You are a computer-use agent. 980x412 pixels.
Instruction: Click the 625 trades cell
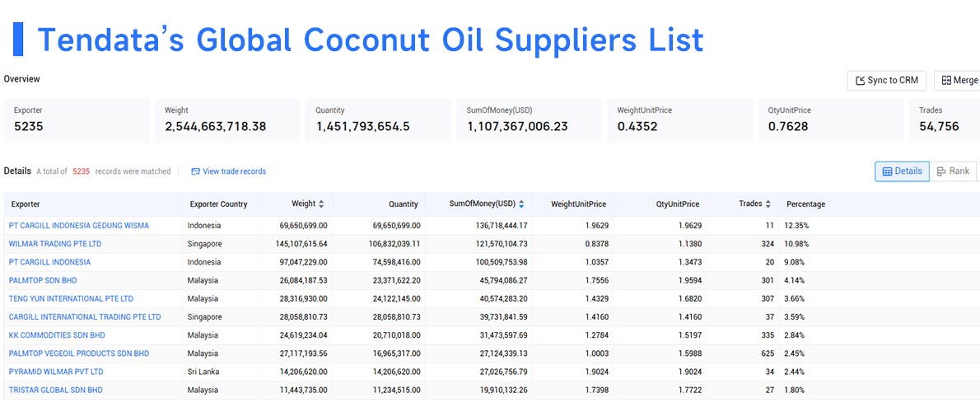(768, 353)
